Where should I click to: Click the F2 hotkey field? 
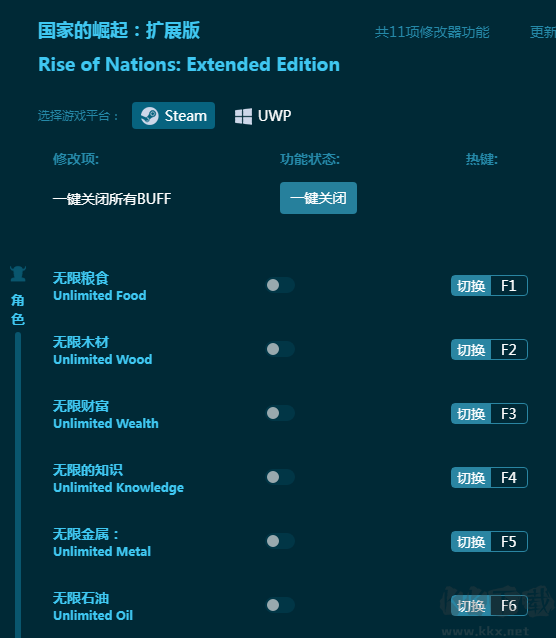click(x=509, y=350)
